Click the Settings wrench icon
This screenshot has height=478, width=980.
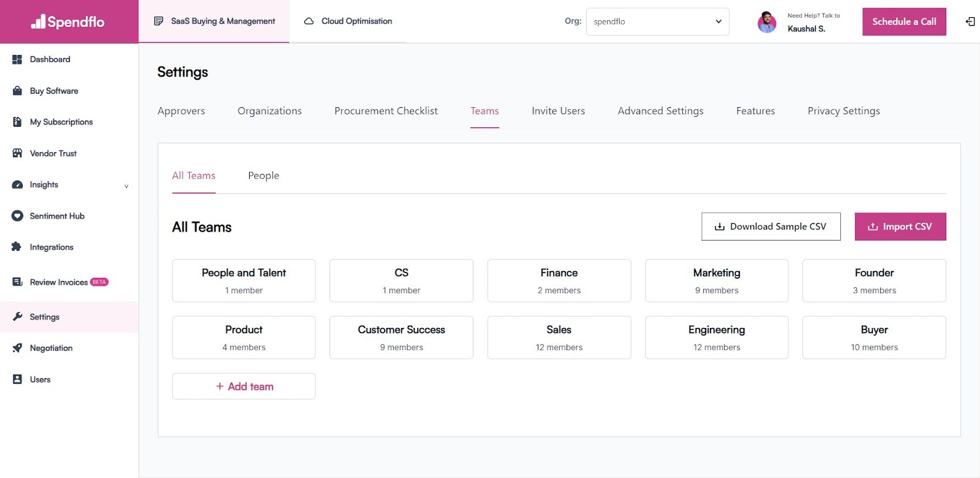pyautogui.click(x=17, y=316)
